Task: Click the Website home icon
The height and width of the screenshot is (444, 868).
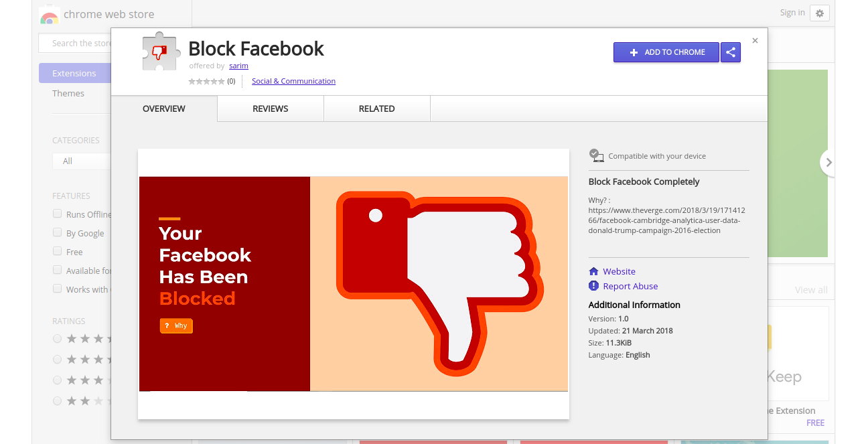Action: [593, 271]
